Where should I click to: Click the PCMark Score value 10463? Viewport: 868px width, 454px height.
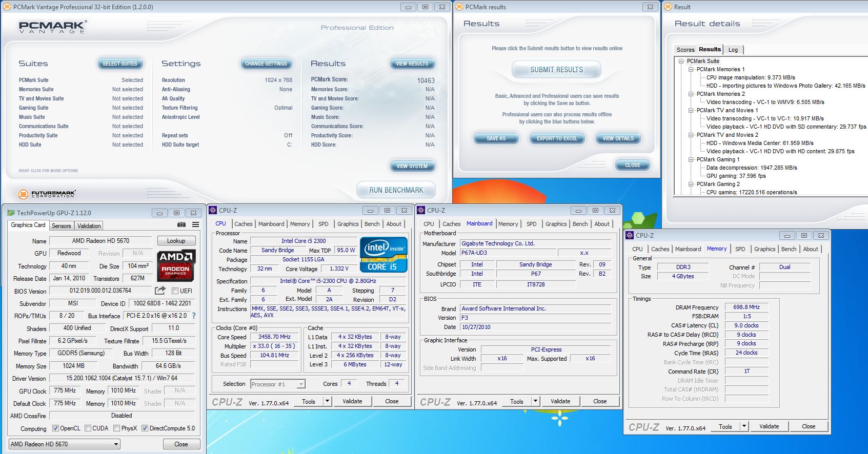(x=426, y=80)
